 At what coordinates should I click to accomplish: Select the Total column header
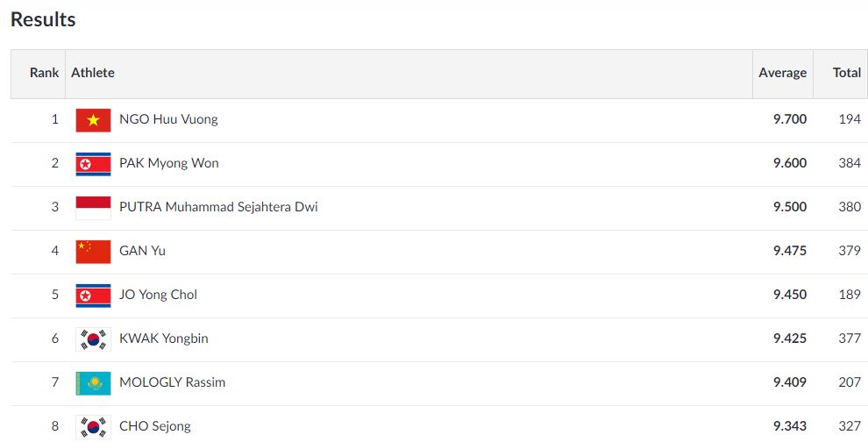point(846,73)
